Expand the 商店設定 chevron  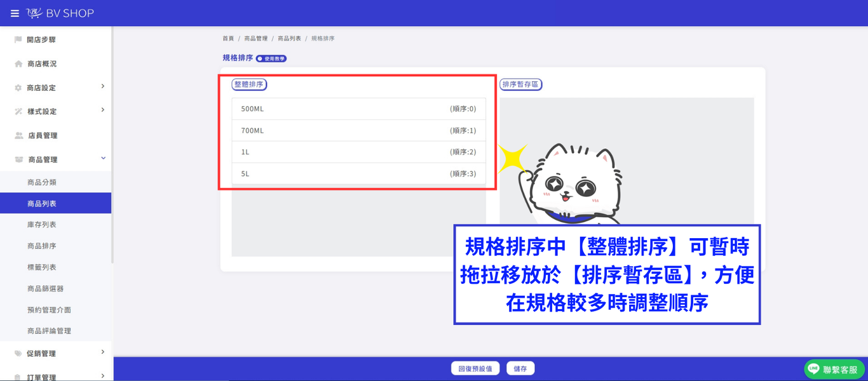click(x=103, y=86)
